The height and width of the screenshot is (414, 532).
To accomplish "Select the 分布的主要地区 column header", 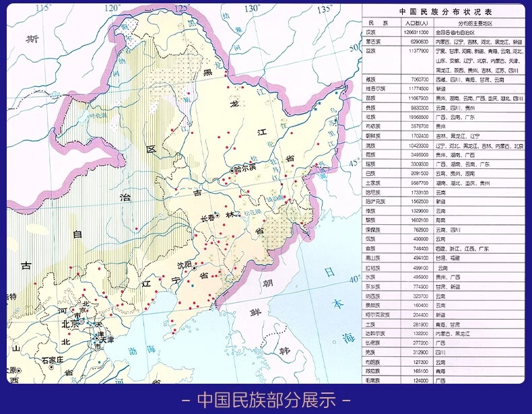I will pos(475,24).
